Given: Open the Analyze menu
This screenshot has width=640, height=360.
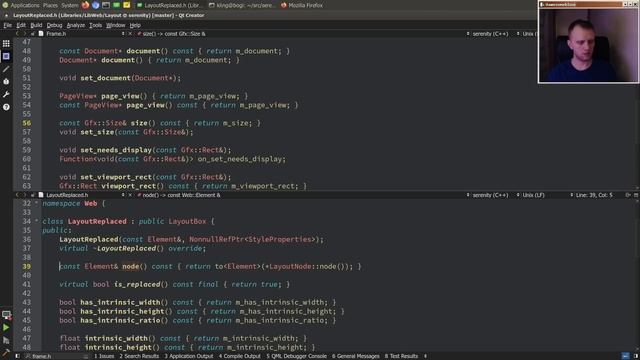Looking at the screenshot, I should tap(76, 25).
